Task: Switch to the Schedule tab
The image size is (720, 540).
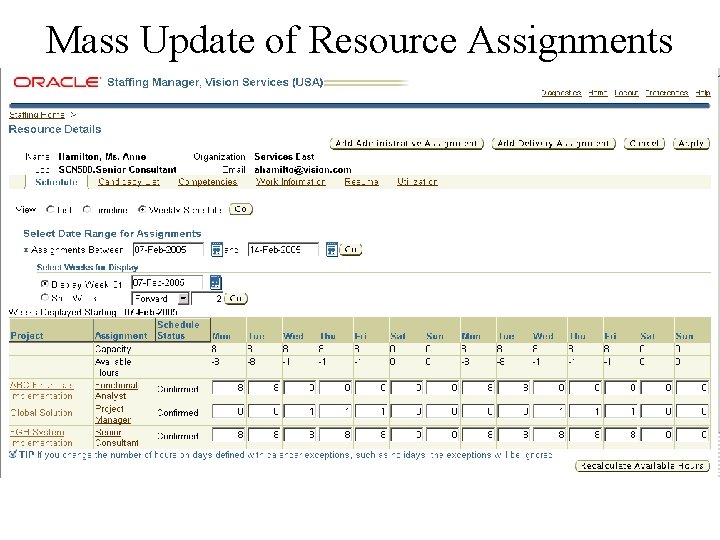Action: tap(56, 182)
